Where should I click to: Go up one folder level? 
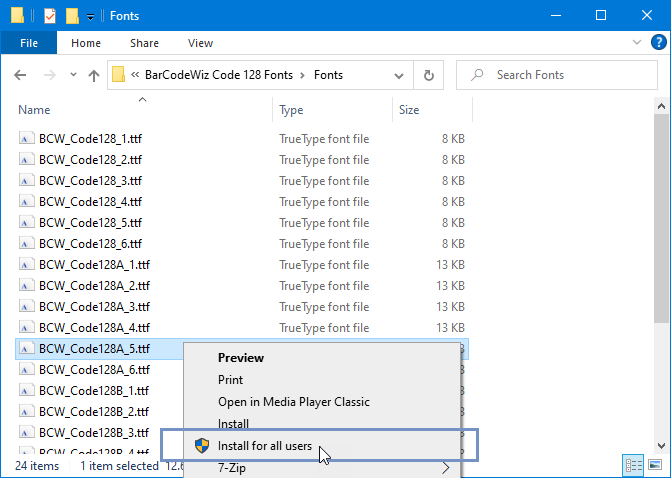coord(94,75)
